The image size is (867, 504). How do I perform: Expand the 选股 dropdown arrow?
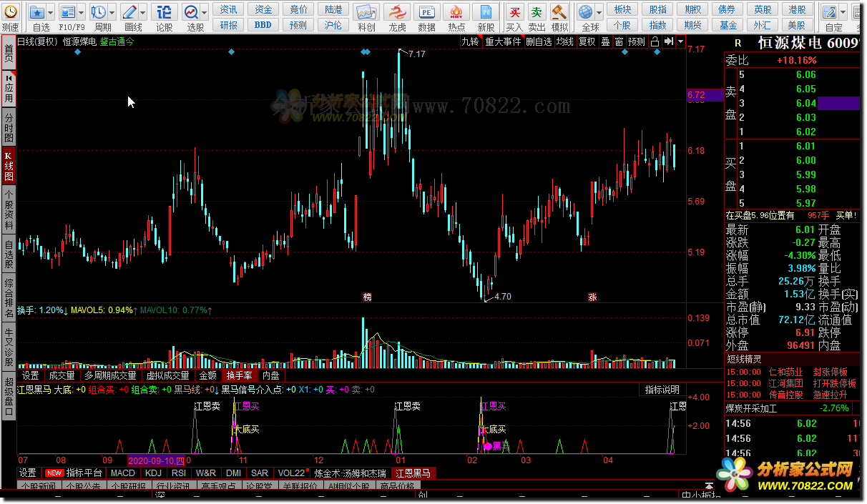205,12
